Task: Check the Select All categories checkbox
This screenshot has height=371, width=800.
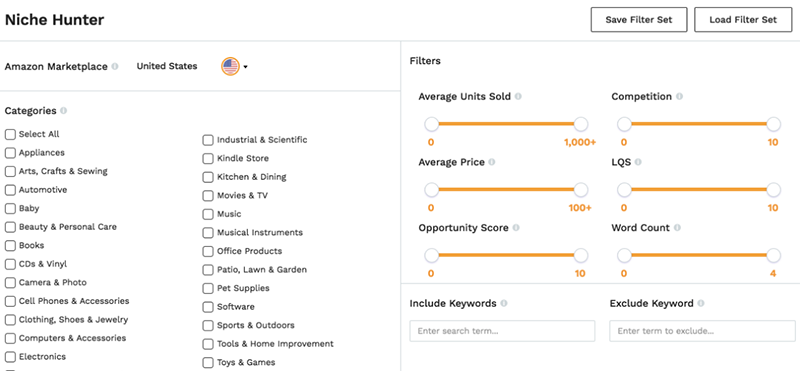Action: click(10, 134)
